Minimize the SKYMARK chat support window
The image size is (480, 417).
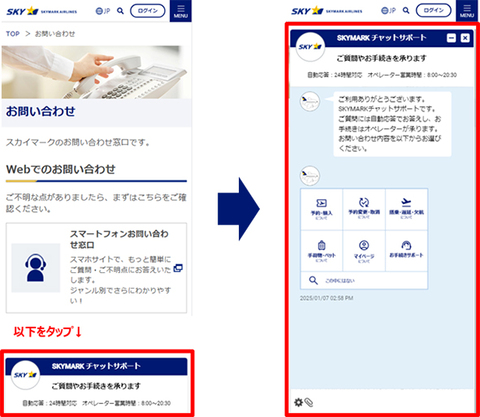451,38
